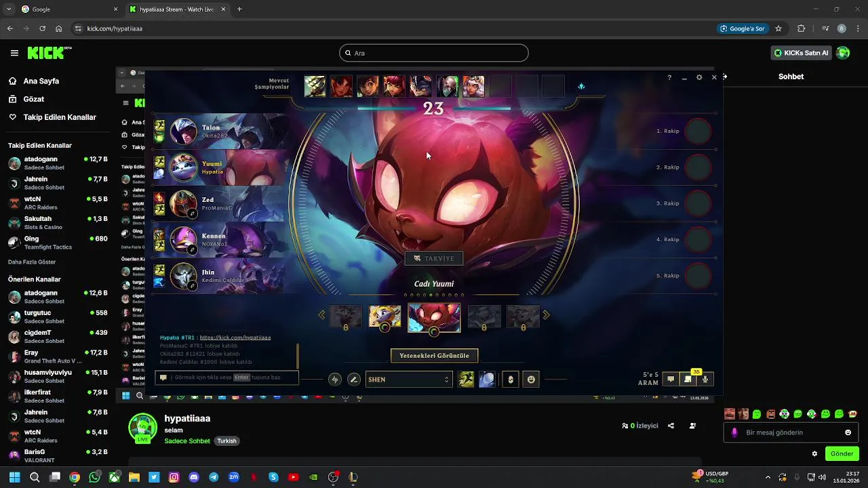Image resolution: width=868 pixels, height=488 pixels.
Task: Open League client settings gear
Action: [699, 77]
